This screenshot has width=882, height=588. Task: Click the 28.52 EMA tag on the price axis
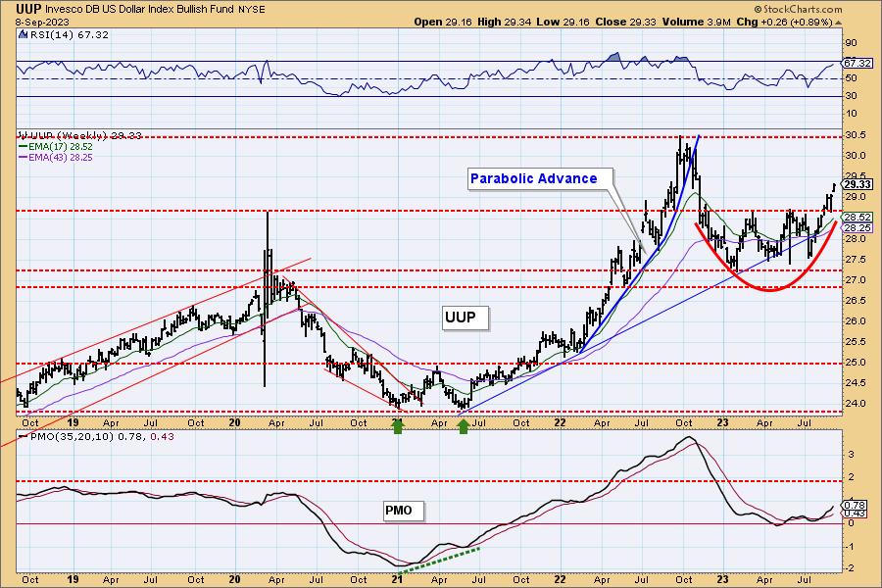857,218
